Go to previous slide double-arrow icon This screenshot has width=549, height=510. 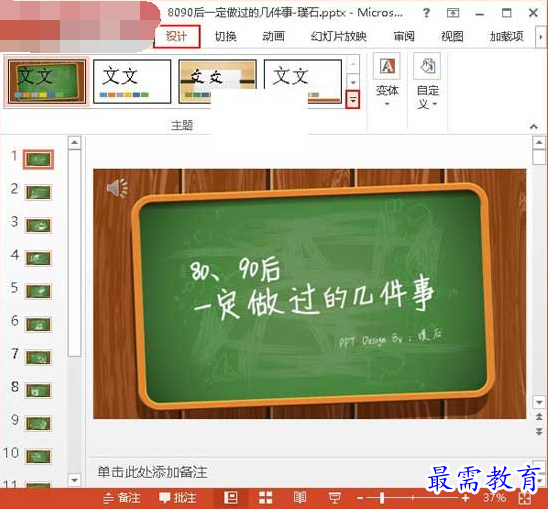tap(539, 417)
